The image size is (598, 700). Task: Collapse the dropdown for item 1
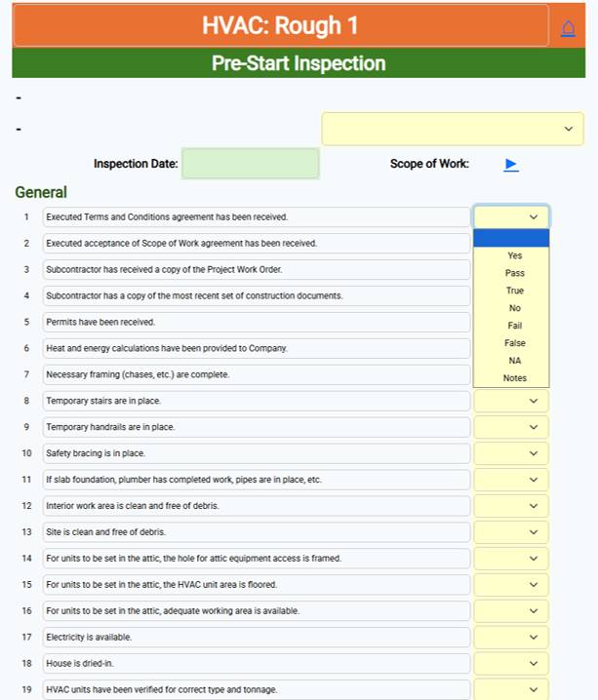511,217
